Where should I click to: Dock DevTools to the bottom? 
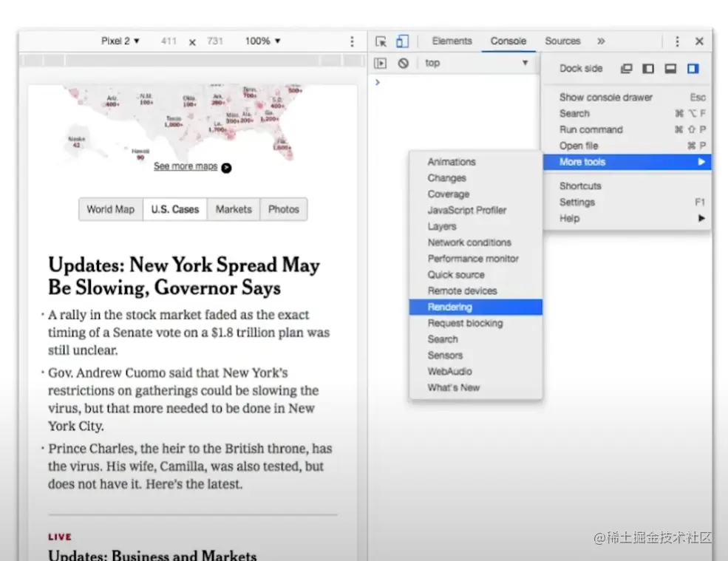click(x=670, y=69)
